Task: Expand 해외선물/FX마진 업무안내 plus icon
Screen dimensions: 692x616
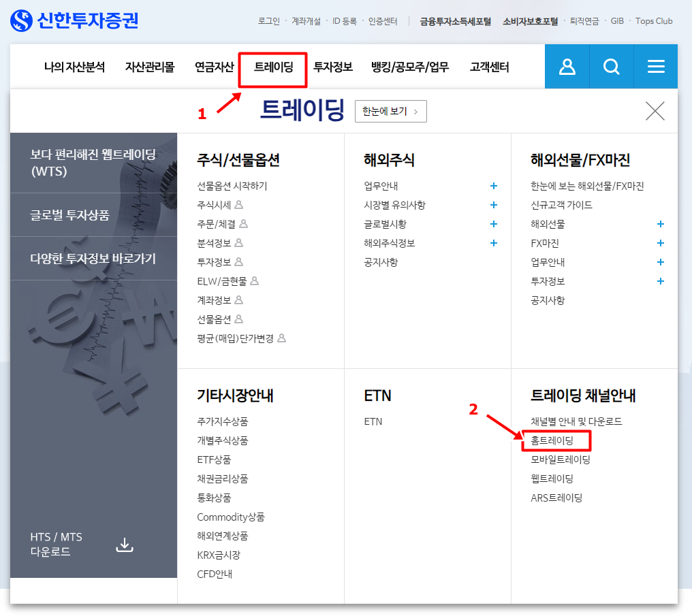Action: [661, 262]
